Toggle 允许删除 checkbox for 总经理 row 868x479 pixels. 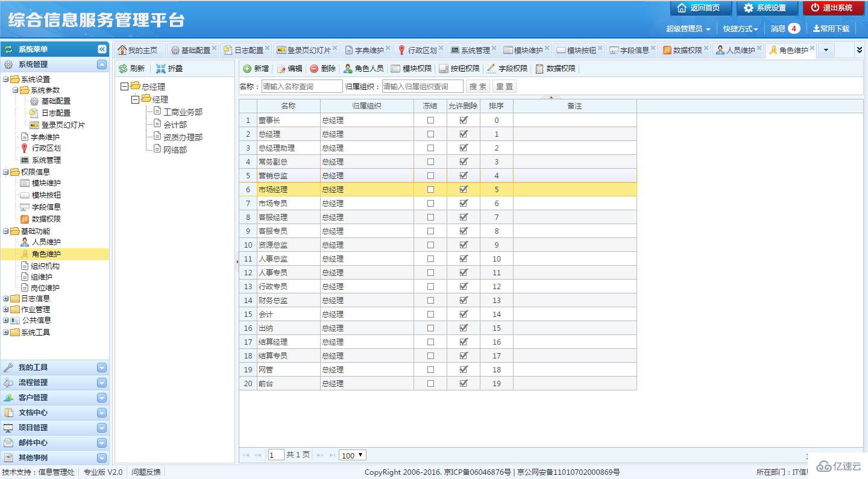(x=464, y=134)
